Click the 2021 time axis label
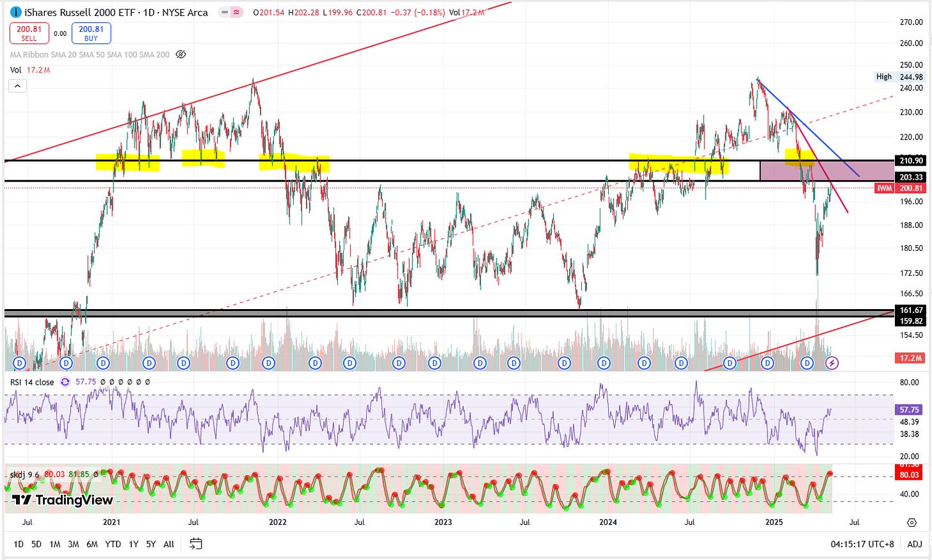Viewport: 932px width, 560px height. coord(111,522)
